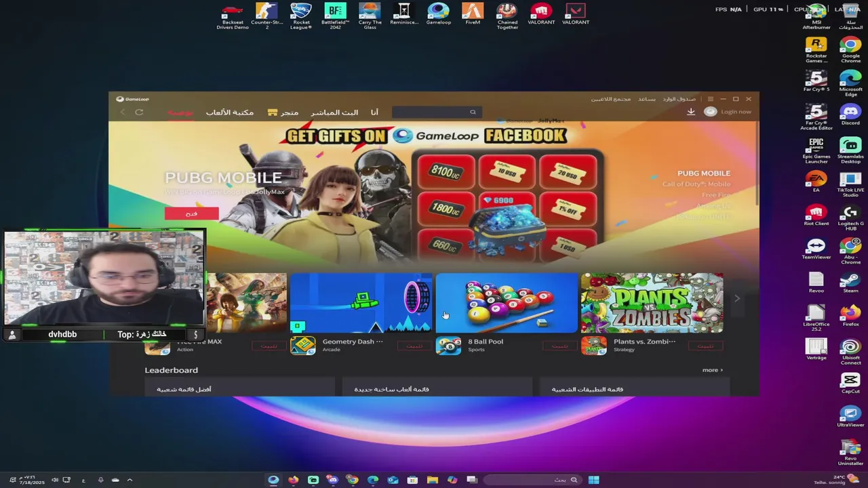Open the GameLoop hamburger menu
The height and width of the screenshot is (488, 868).
coord(710,99)
